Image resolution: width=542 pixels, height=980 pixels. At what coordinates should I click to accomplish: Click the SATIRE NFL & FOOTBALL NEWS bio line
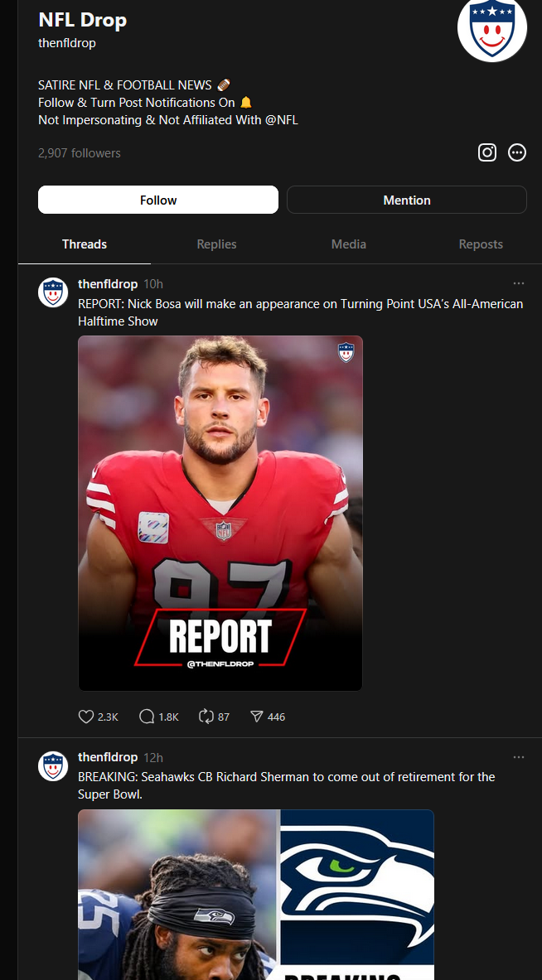coord(134,85)
